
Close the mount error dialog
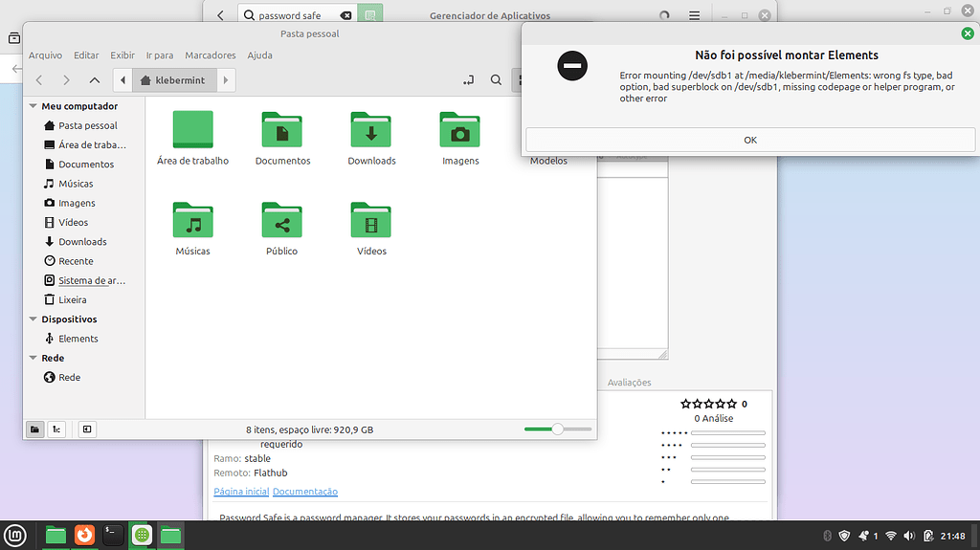tap(967, 33)
